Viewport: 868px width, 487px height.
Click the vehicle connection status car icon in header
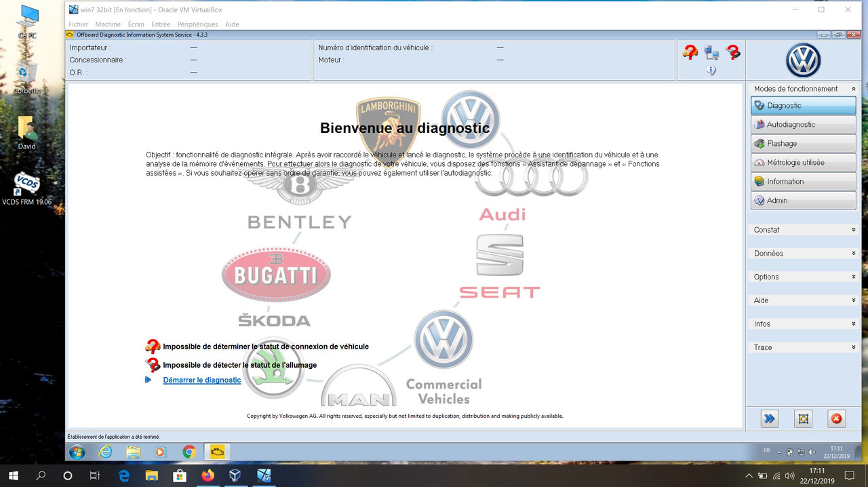[x=690, y=52]
